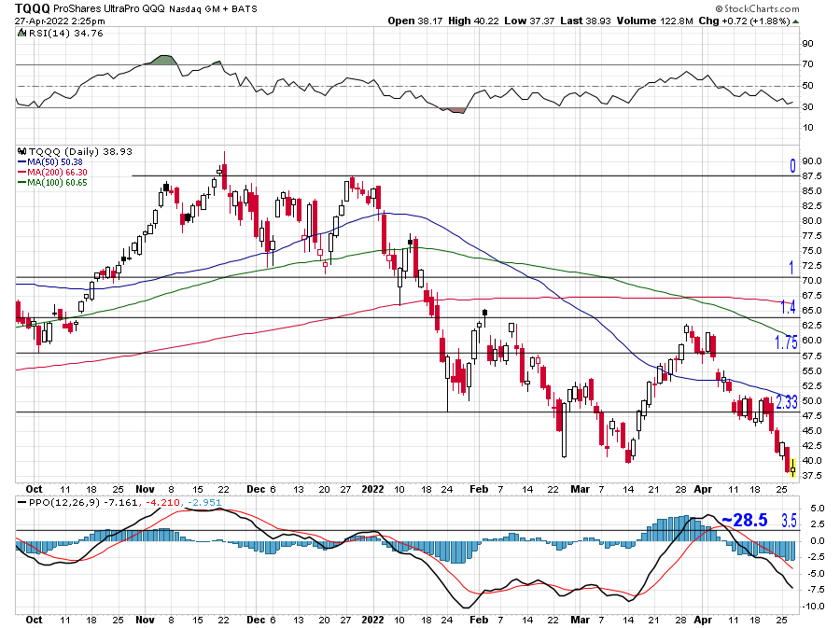Click Nov on the bottom PPO date axis
Viewport: 840px width, 628px height.
[x=145, y=620]
